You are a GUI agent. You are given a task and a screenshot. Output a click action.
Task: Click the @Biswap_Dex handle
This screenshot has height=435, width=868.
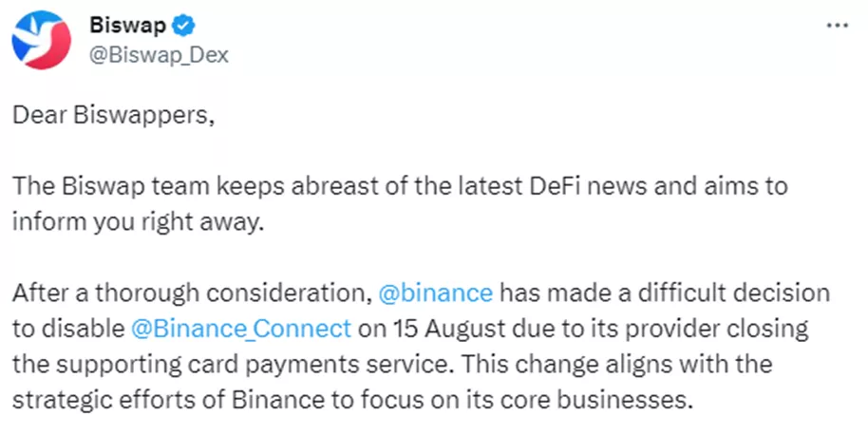tap(159, 55)
